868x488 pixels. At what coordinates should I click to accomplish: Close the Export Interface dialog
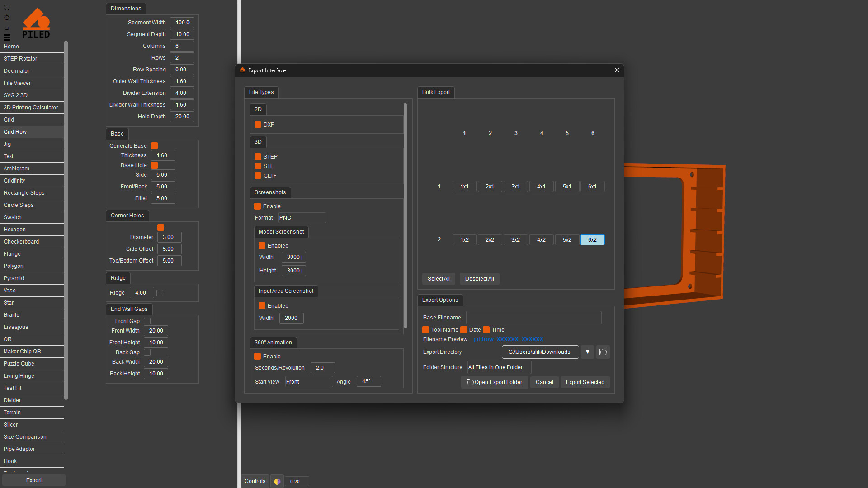coord(617,70)
